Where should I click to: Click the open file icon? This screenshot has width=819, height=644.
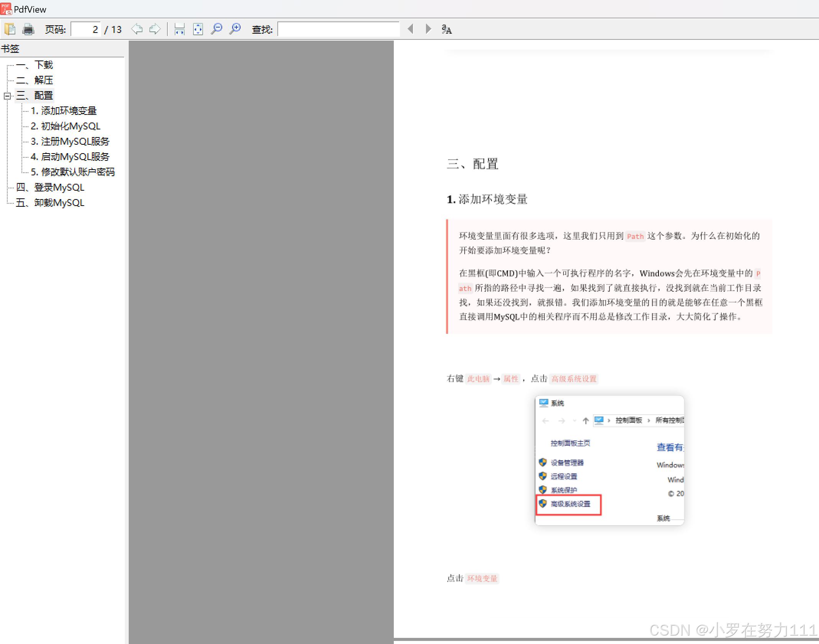point(10,29)
